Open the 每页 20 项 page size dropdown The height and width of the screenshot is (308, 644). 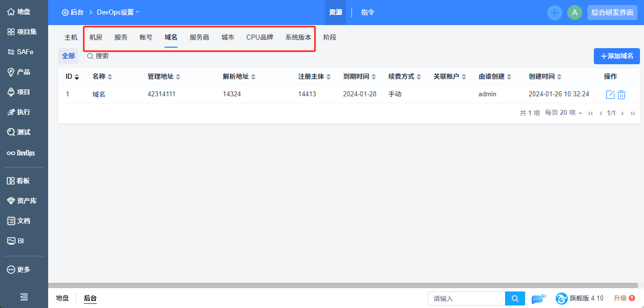(x=563, y=113)
